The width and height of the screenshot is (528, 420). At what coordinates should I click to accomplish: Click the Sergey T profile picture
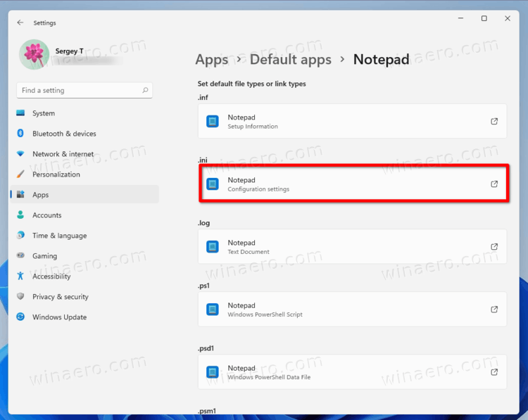click(x=33, y=55)
